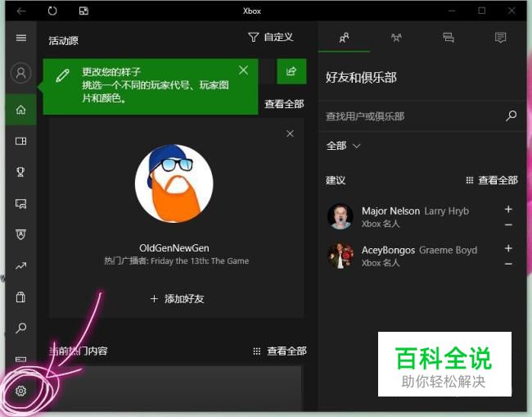Switch to the Messages tab
This screenshot has height=417, width=532.
[x=449, y=38]
